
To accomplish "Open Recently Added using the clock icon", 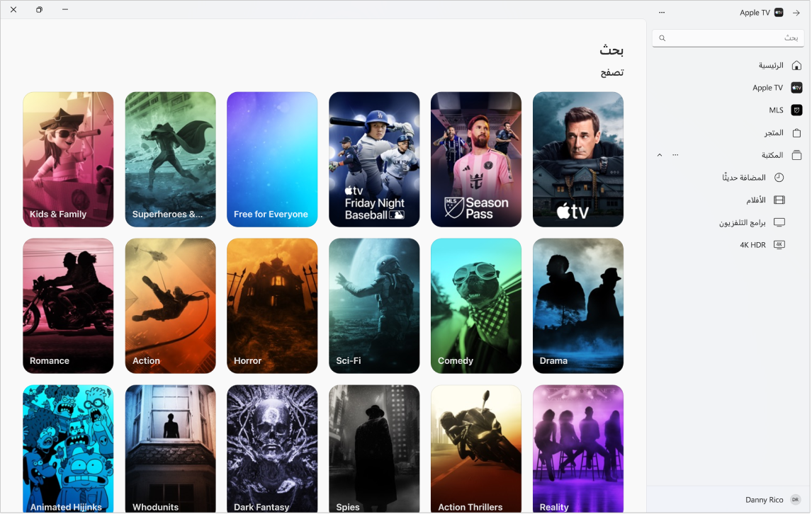I will [x=779, y=177].
